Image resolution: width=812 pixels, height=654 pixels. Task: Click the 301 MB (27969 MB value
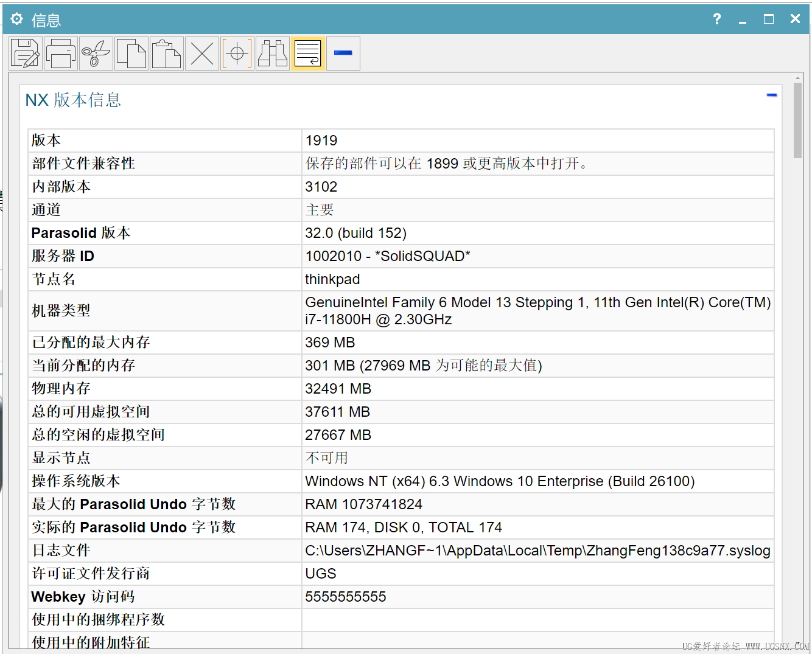point(424,366)
